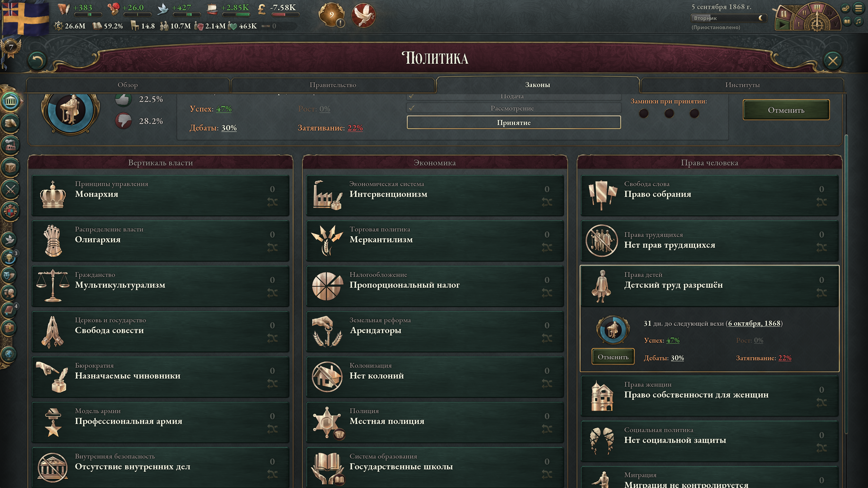Click the dove diplomacy emblem at top
The height and width of the screenshot is (488, 868).
[363, 15]
